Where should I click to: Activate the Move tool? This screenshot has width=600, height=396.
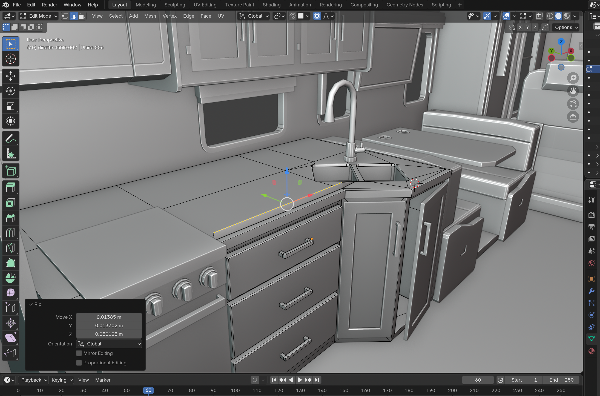pyautogui.click(x=10, y=76)
